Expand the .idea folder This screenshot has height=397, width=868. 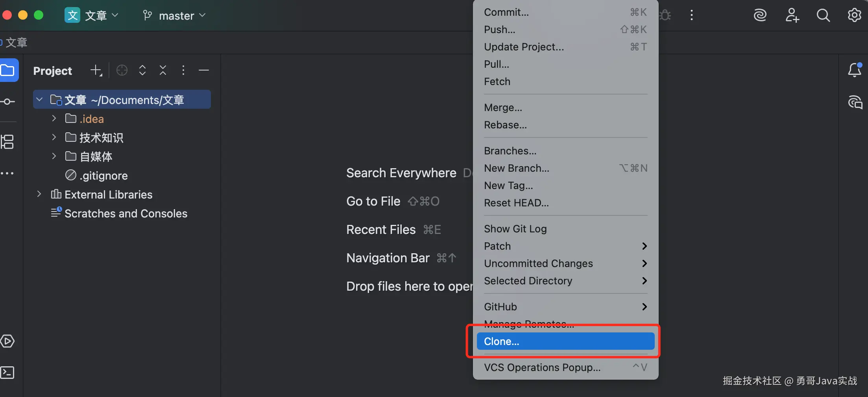click(54, 119)
